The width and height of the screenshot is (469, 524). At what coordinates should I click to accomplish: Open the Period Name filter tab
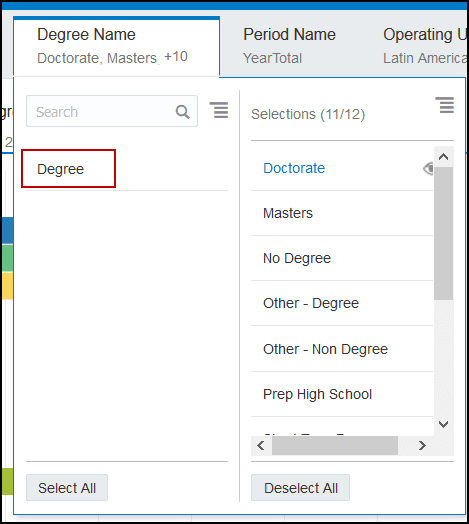(289, 46)
